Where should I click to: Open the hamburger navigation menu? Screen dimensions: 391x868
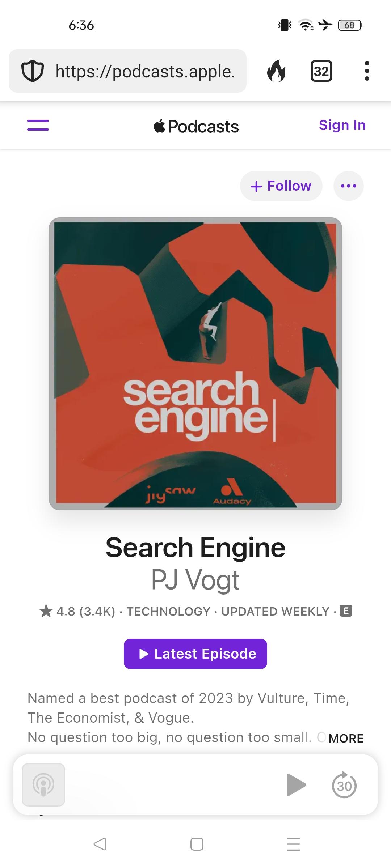[x=38, y=125]
